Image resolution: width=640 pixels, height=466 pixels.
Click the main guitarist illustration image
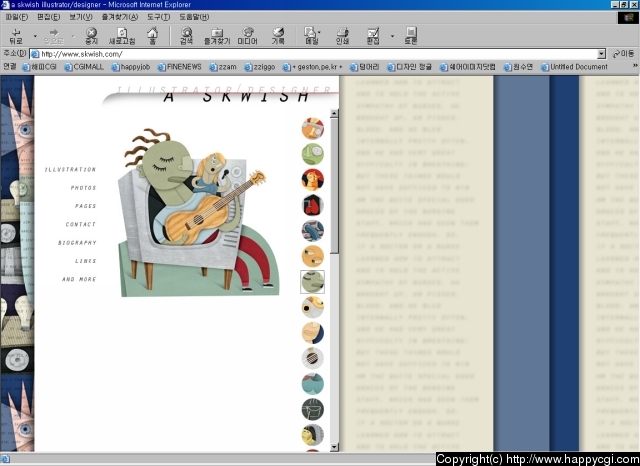coord(199,212)
